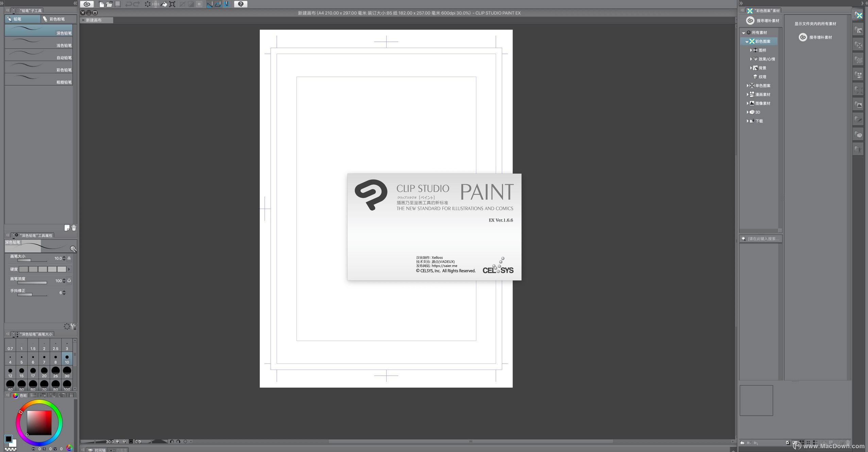This screenshot has width=868, height=452.
Task: Click the Open file icon in the toolbar
Action: (109, 4)
